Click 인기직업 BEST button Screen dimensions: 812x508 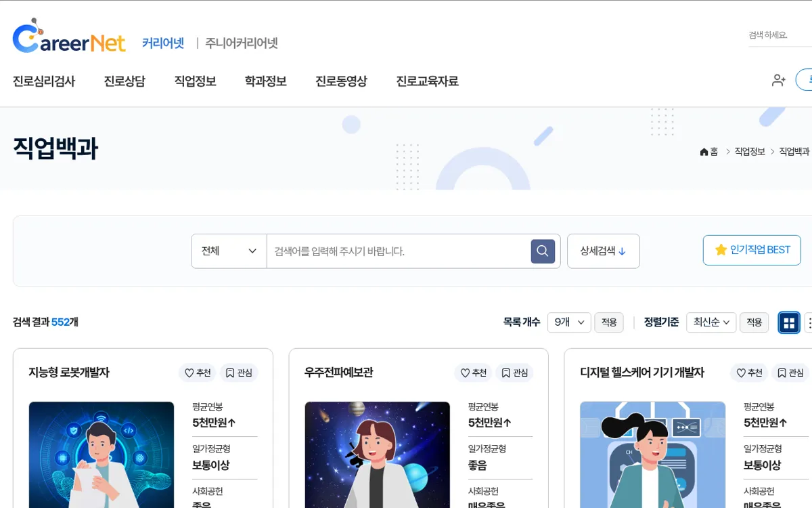[x=752, y=250]
